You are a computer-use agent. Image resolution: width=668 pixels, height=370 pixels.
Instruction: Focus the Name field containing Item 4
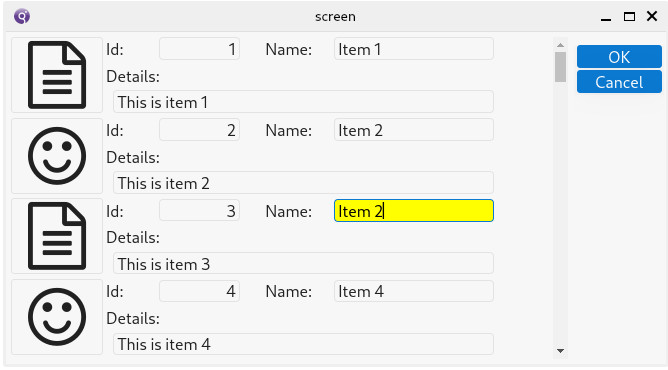click(414, 291)
